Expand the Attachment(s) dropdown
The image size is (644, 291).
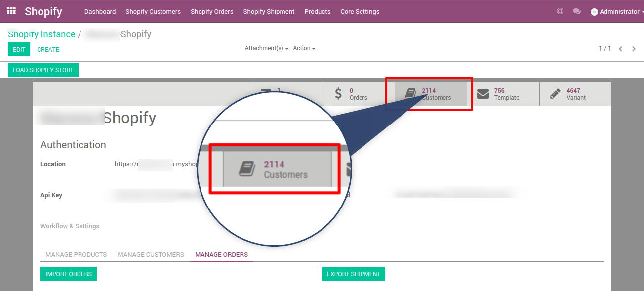(267, 48)
